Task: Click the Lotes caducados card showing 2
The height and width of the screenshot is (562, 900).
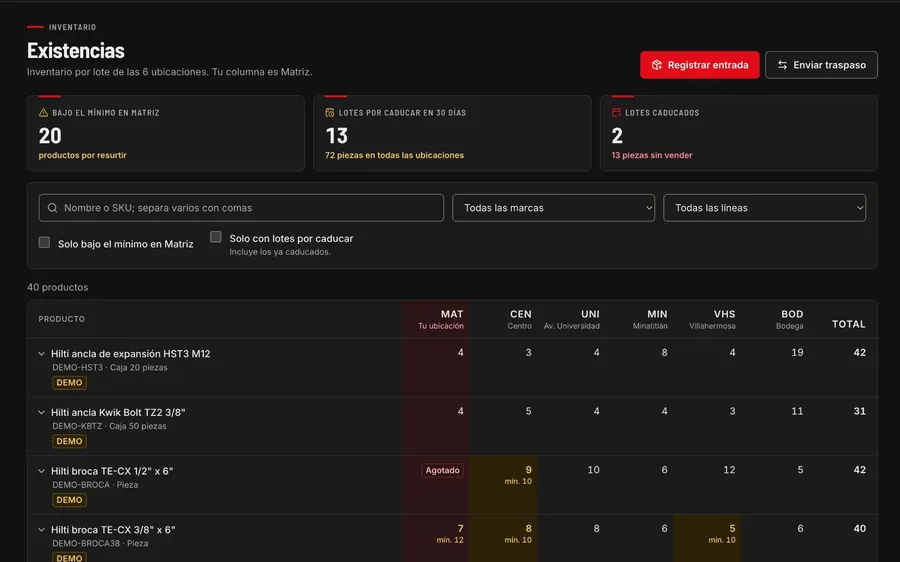Action: point(739,133)
